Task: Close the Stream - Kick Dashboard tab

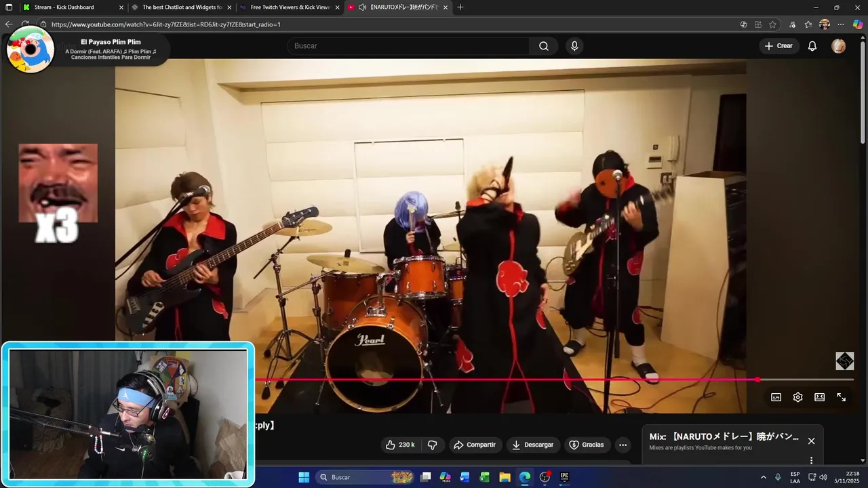Action: [121, 7]
